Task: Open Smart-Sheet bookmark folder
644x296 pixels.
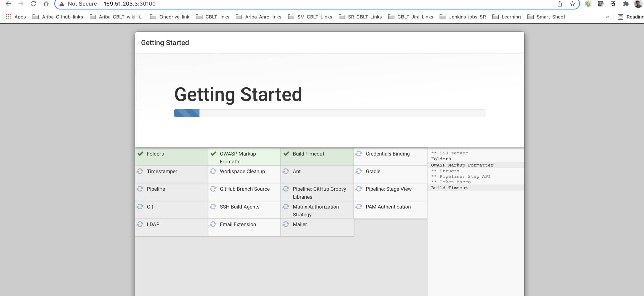Action: [546, 17]
